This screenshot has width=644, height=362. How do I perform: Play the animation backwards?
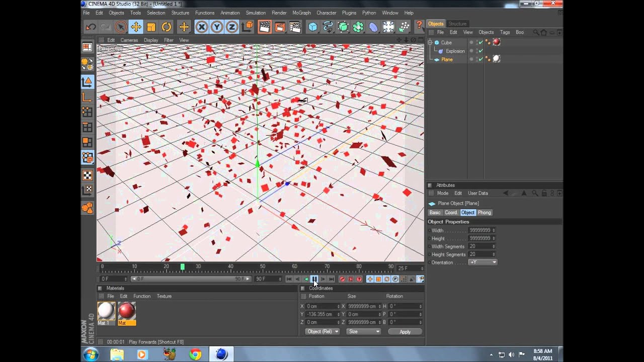pyautogui.click(x=306, y=279)
